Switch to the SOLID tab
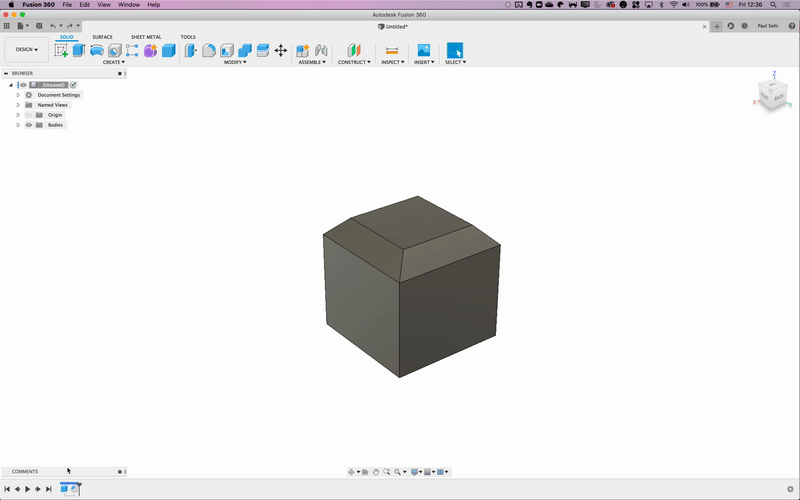This screenshot has width=800, height=500. (67, 37)
